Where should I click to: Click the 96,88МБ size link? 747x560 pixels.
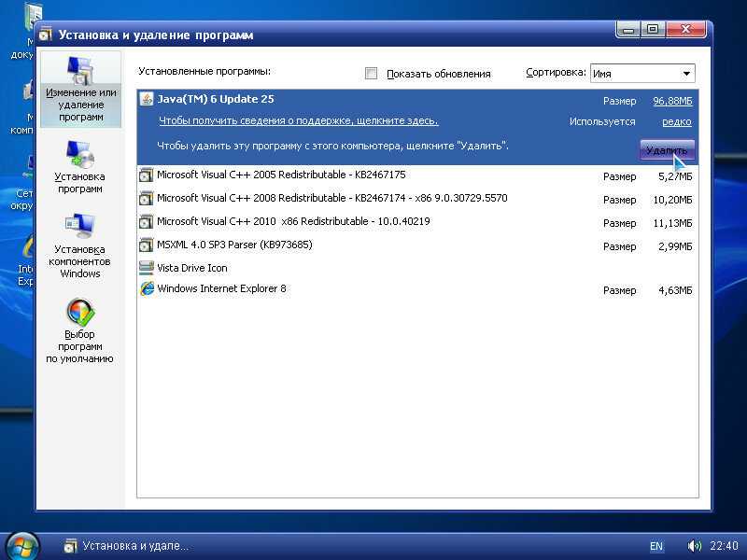point(672,101)
